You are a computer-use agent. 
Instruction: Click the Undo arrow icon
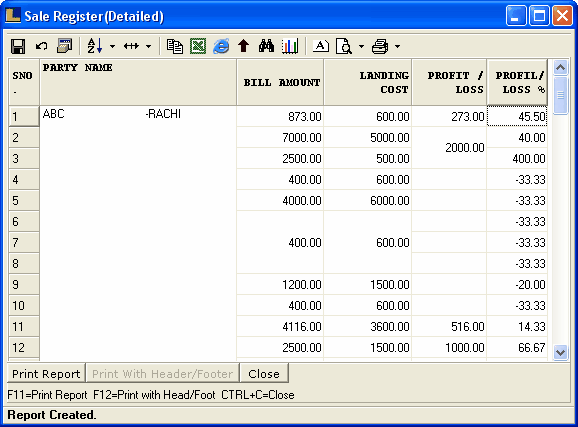point(41,46)
